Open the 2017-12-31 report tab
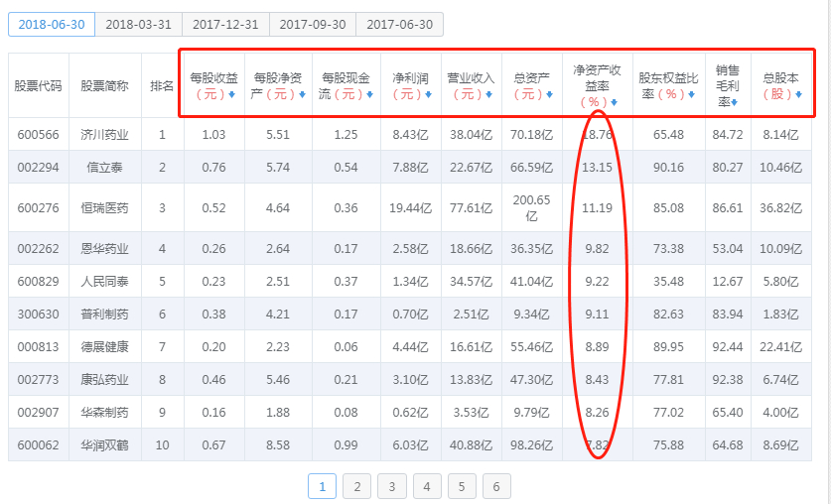The image size is (831, 504). [x=224, y=25]
